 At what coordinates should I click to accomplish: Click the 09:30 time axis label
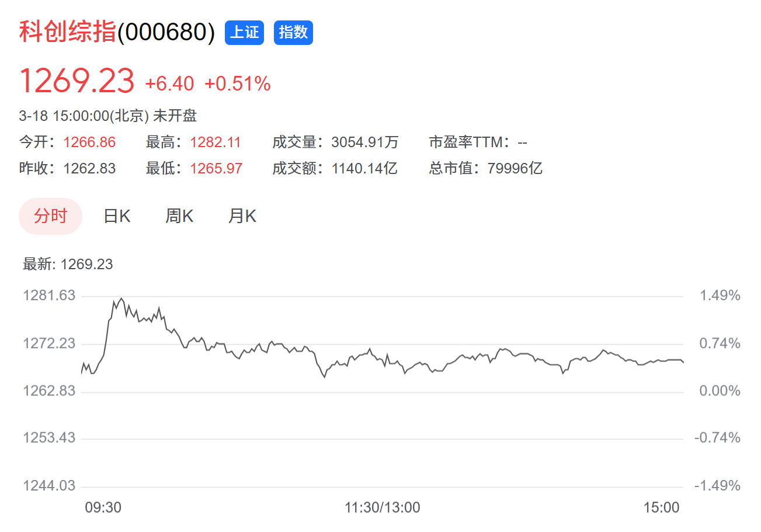(x=103, y=507)
